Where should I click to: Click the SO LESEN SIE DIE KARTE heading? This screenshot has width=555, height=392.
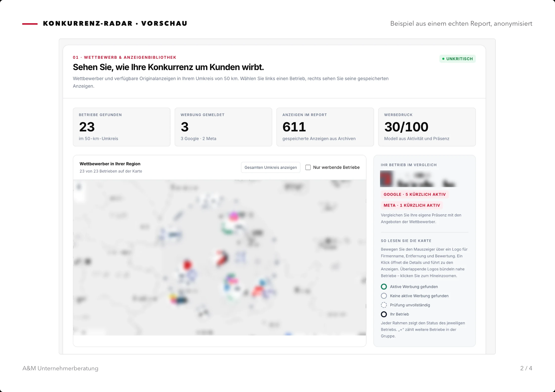406,241
